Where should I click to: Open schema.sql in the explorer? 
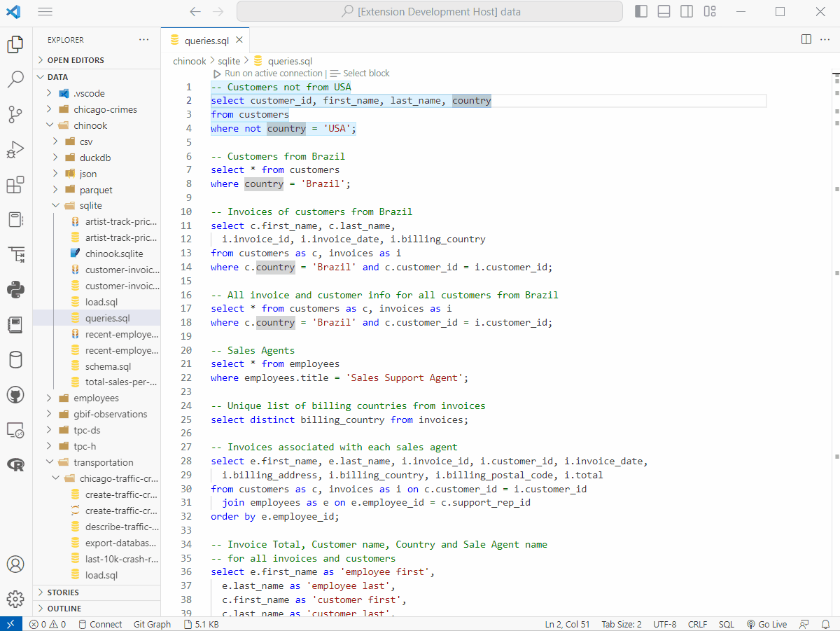[x=108, y=366]
